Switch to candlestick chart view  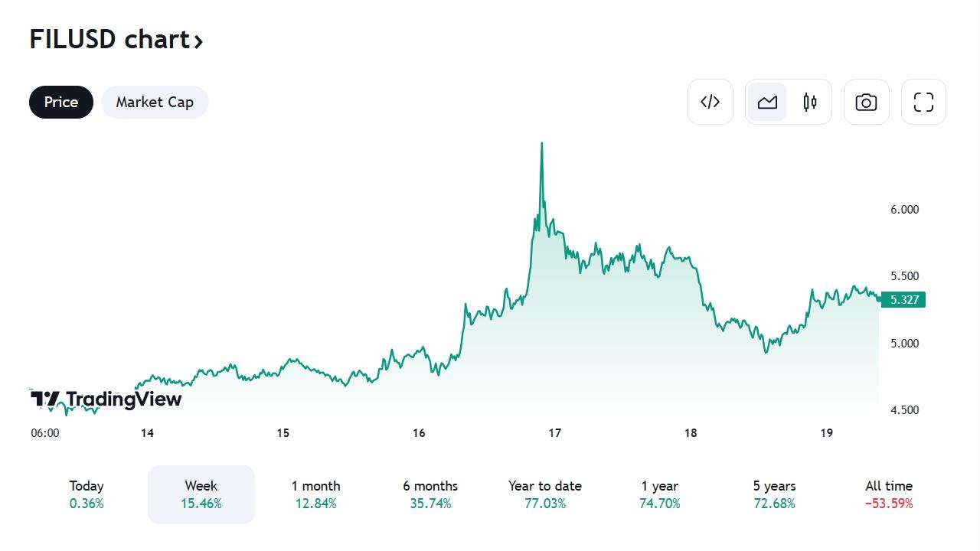[809, 102]
